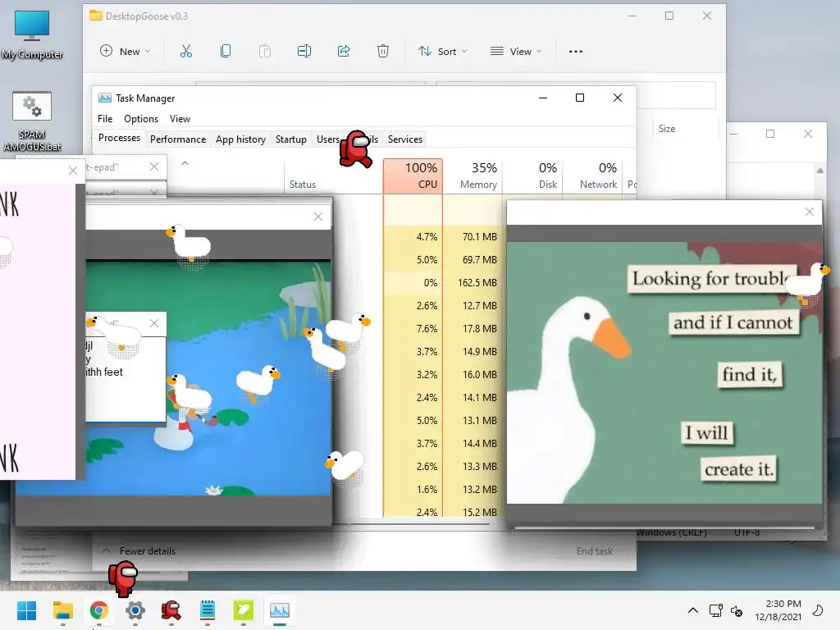
Task: Sort processes by Memory column header
Action: (472, 176)
